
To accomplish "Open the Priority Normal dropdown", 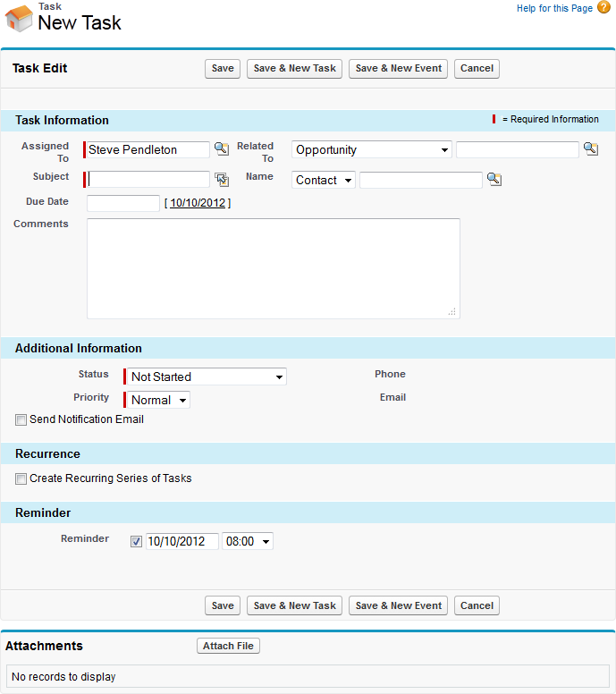I will click(156, 400).
